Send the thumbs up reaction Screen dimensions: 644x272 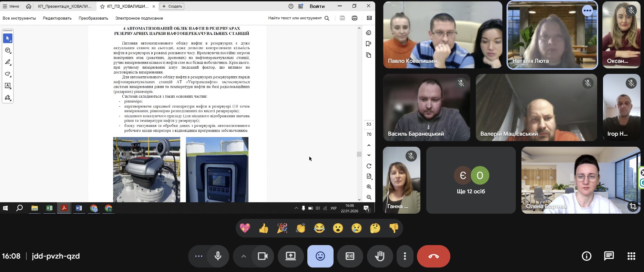(x=264, y=228)
